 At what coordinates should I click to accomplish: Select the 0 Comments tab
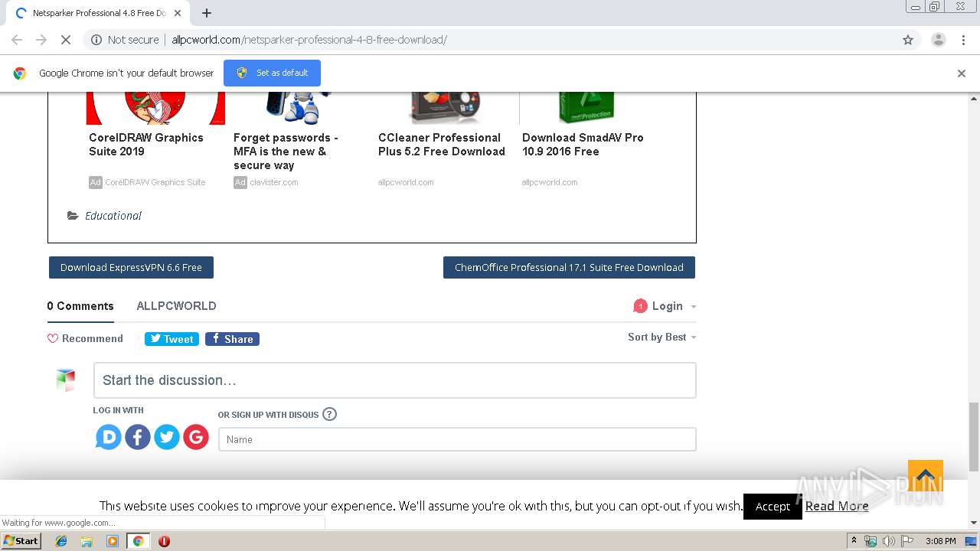pyautogui.click(x=80, y=306)
